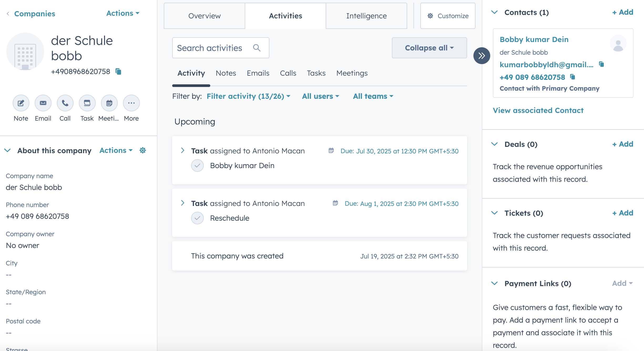Viewport: 644px width, 351px height.
Task: Select the Activities tab
Action: [285, 16]
